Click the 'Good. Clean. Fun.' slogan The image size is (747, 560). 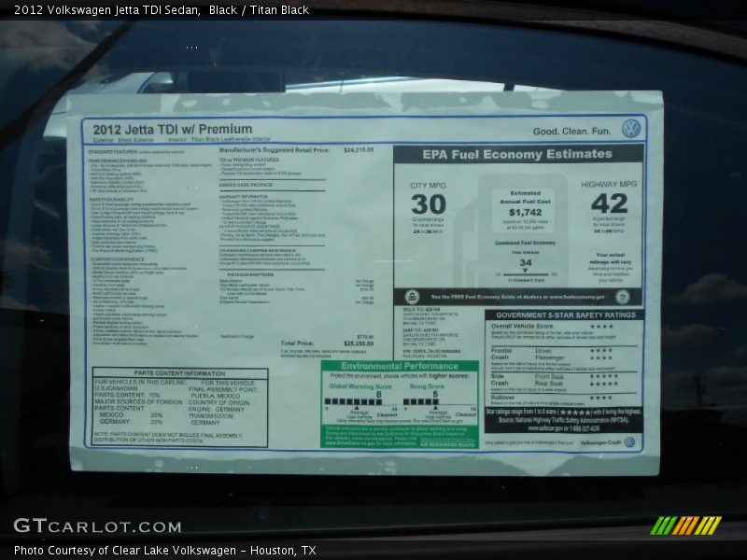pyautogui.click(x=571, y=131)
